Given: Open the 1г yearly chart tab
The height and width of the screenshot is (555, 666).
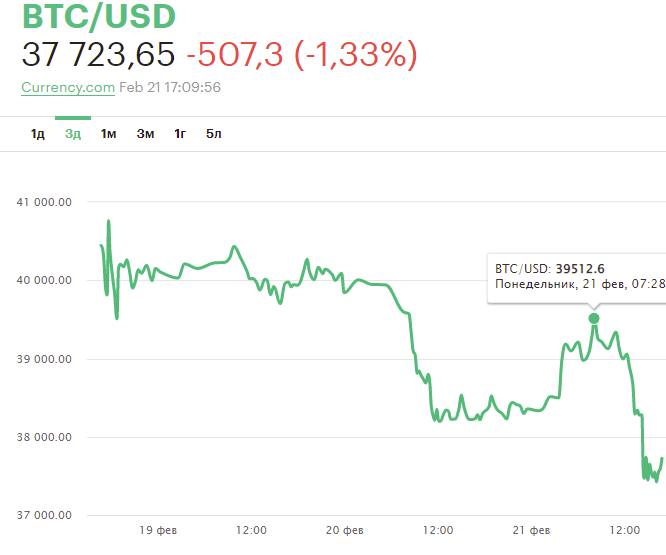Looking at the screenshot, I should coord(180,134).
